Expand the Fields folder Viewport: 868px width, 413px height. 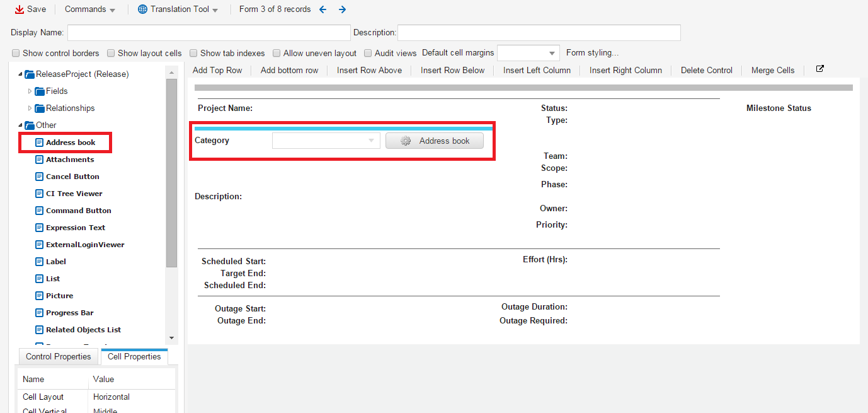coord(29,91)
